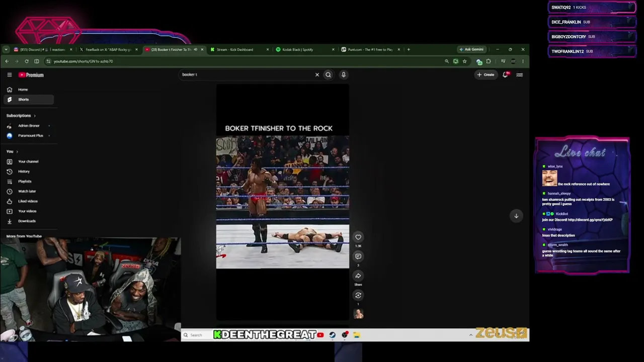Open File Explorer from the taskbar
The image size is (644, 362).
tap(357, 335)
